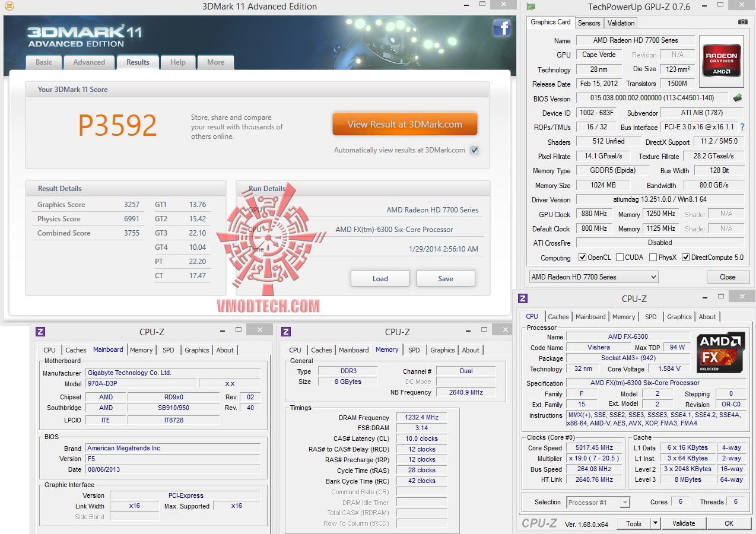
Task: Select the Results tab in 3DMark
Action: click(x=138, y=62)
